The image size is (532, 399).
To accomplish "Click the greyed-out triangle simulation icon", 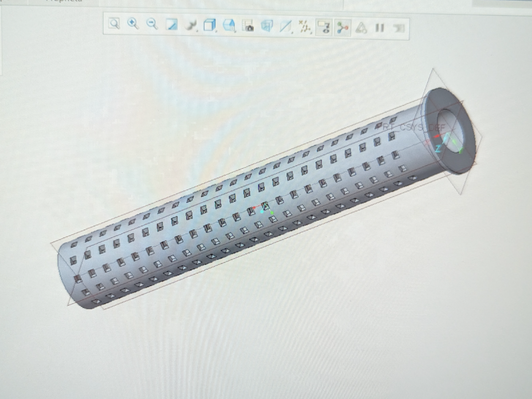I will (x=361, y=28).
